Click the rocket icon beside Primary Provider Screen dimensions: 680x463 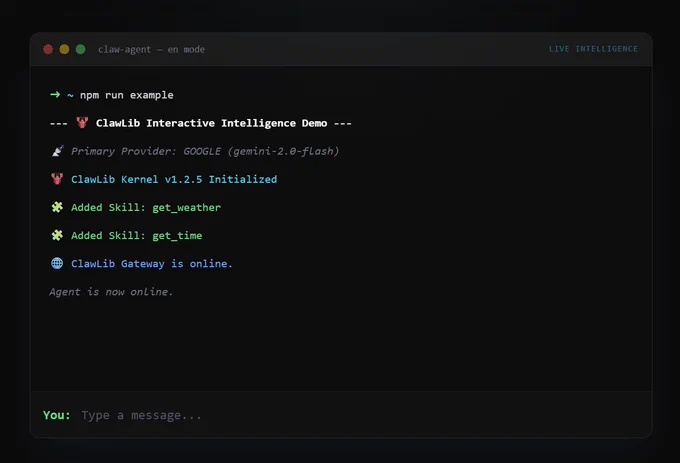point(57,151)
